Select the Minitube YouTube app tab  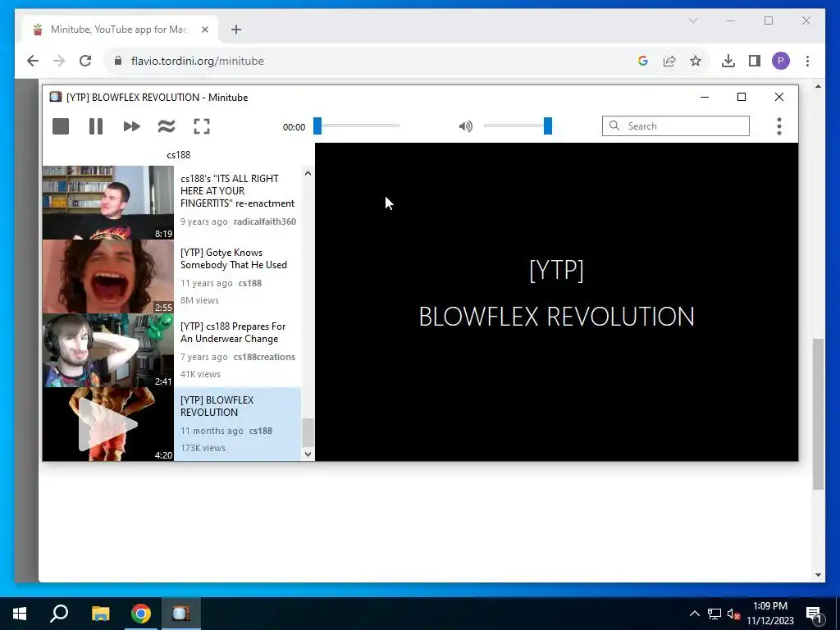point(120,30)
